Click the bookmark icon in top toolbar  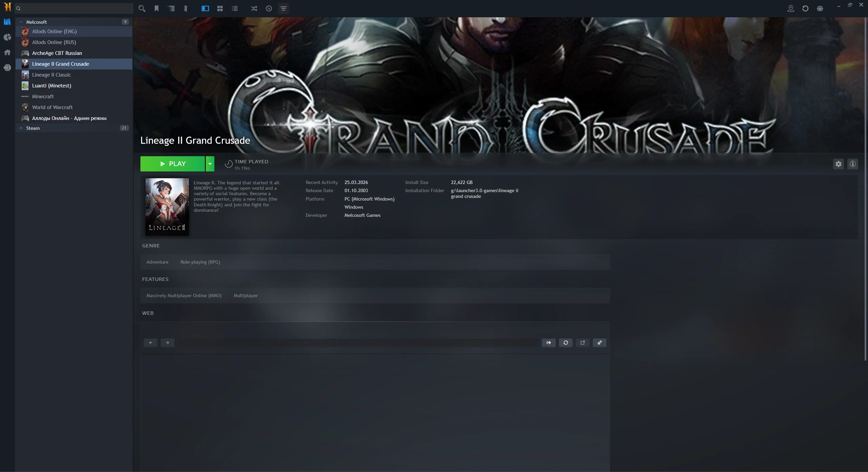point(156,8)
